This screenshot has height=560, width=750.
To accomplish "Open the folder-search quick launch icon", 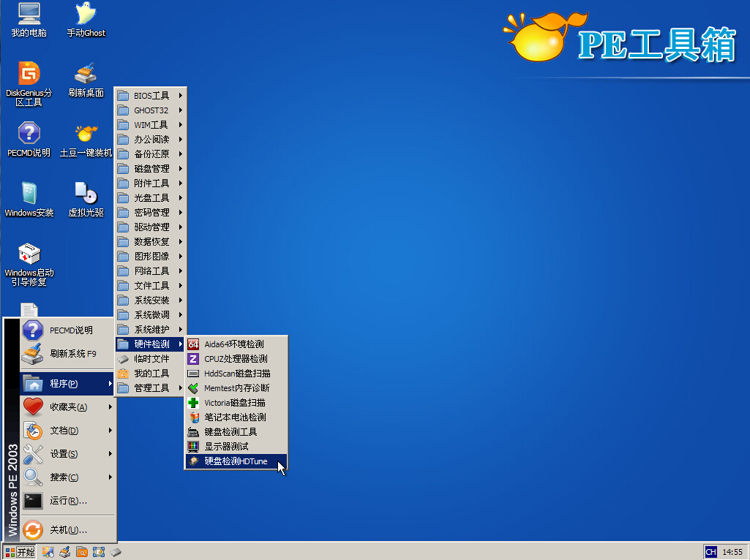I will (82, 553).
